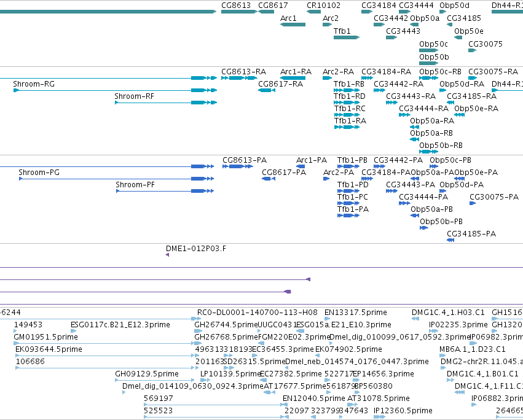523x420 pixels.
Task: Select the Tfb1-RD transcript label
Action: click(350, 96)
